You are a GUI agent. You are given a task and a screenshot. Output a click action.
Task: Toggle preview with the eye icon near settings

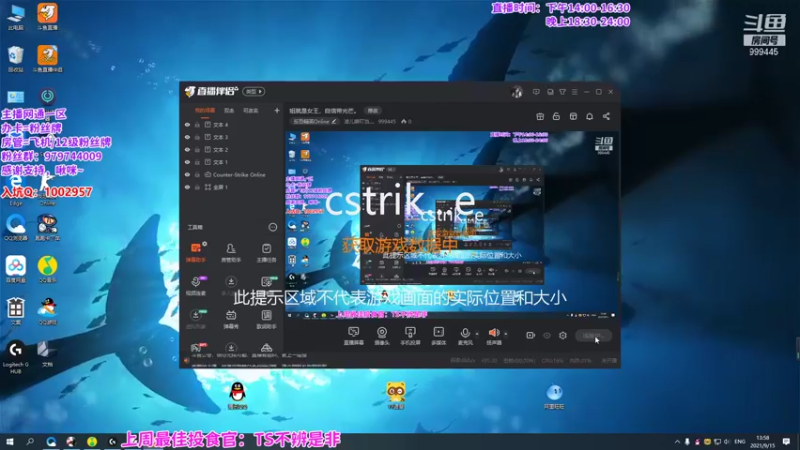click(x=547, y=336)
